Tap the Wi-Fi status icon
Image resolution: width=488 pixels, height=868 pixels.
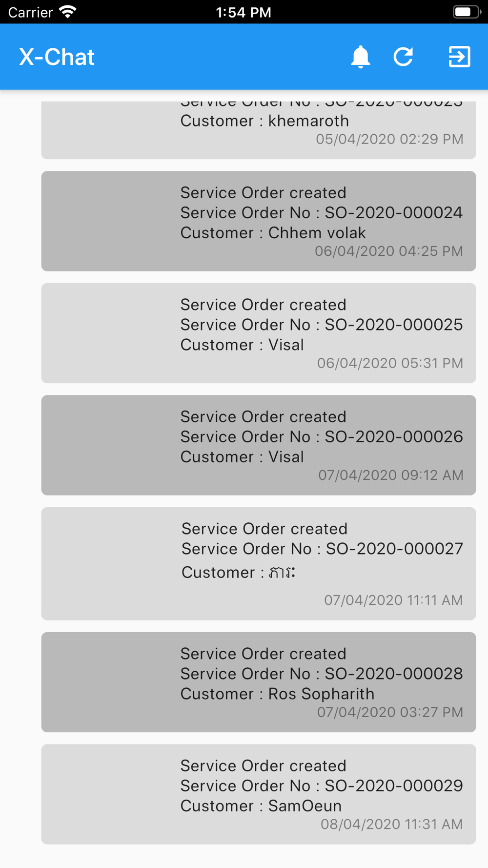point(67,12)
